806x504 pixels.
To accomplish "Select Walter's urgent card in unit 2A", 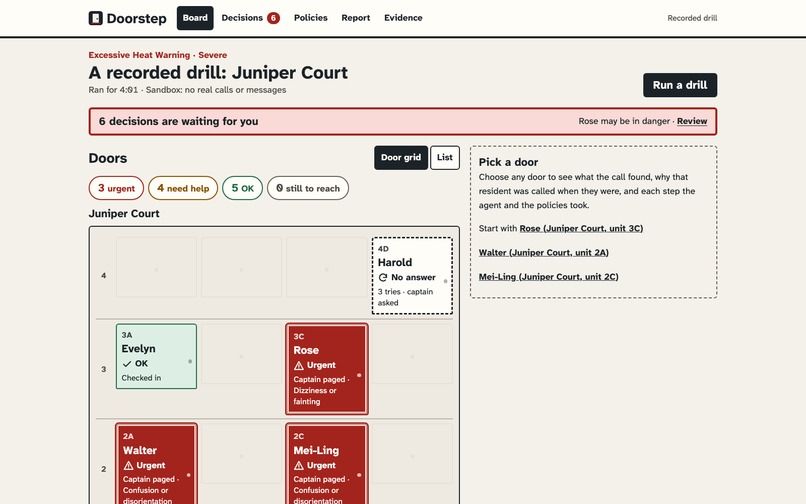I will (156, 464).
